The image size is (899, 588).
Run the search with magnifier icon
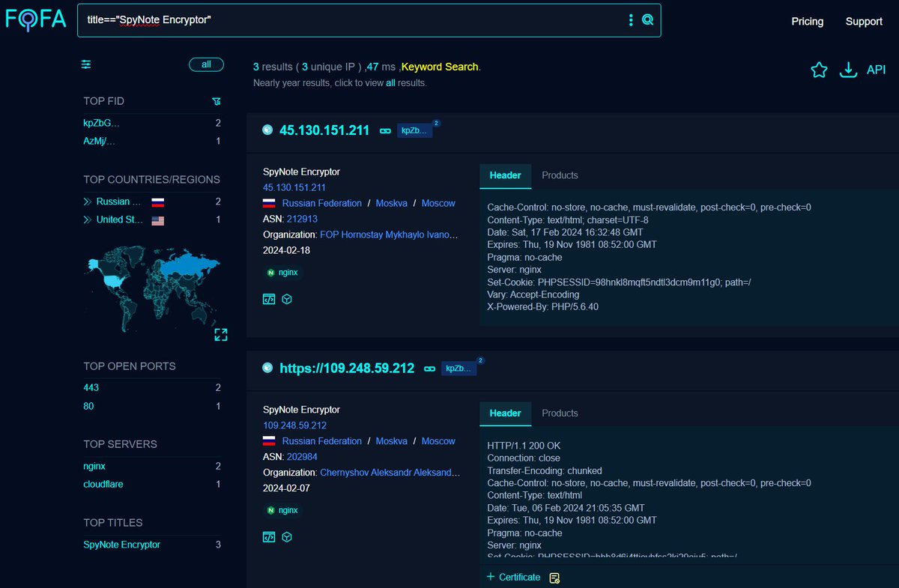pos(648,19)
